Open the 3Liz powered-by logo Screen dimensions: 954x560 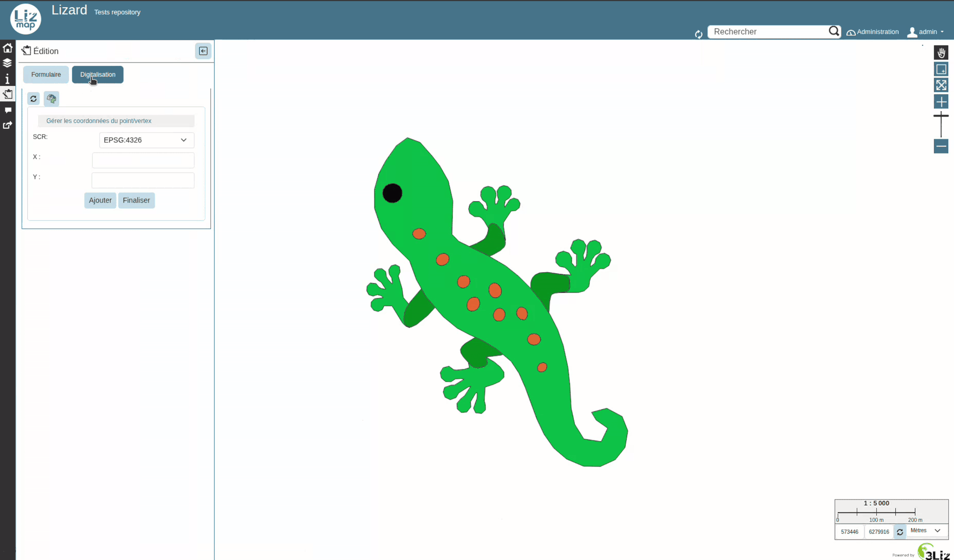click(933, 552)
